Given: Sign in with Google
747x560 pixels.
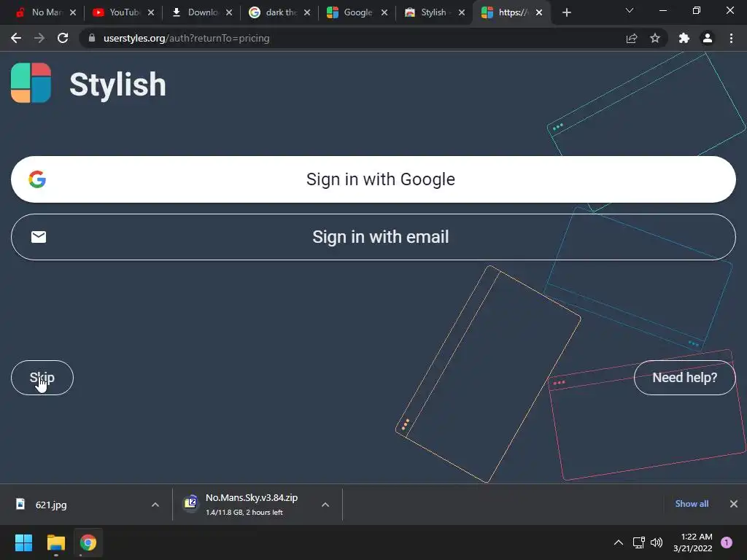Looking at the screenshot, I should pos(373,179).
